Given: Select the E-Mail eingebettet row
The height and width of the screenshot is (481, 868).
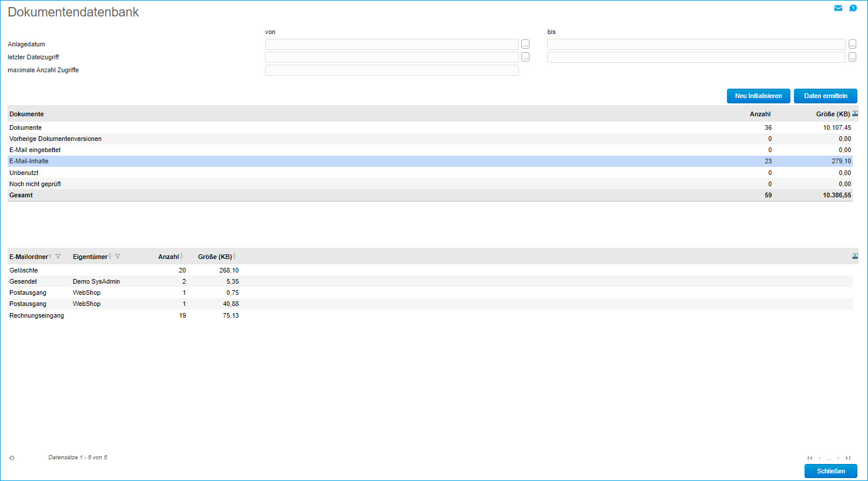Looking at the screenshot, I should click(x=430, y=150).
